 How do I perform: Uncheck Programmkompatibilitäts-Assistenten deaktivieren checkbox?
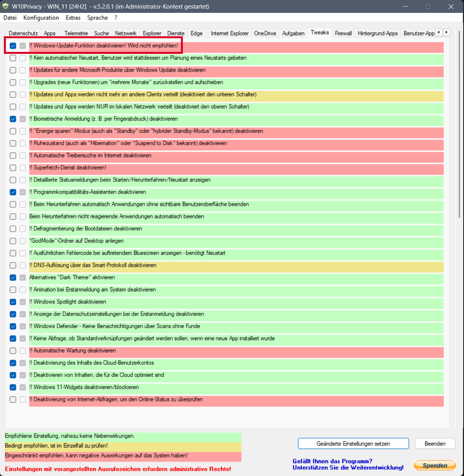pos(13,192)
